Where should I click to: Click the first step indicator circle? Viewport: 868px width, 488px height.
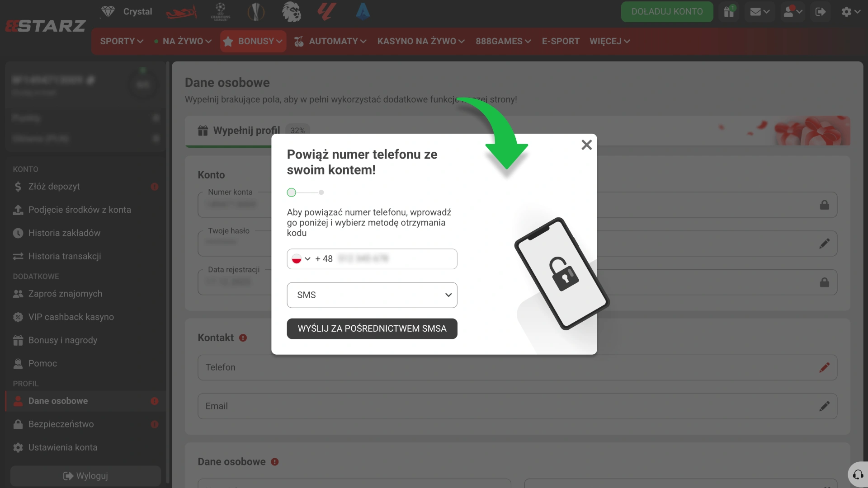point(291,192)
